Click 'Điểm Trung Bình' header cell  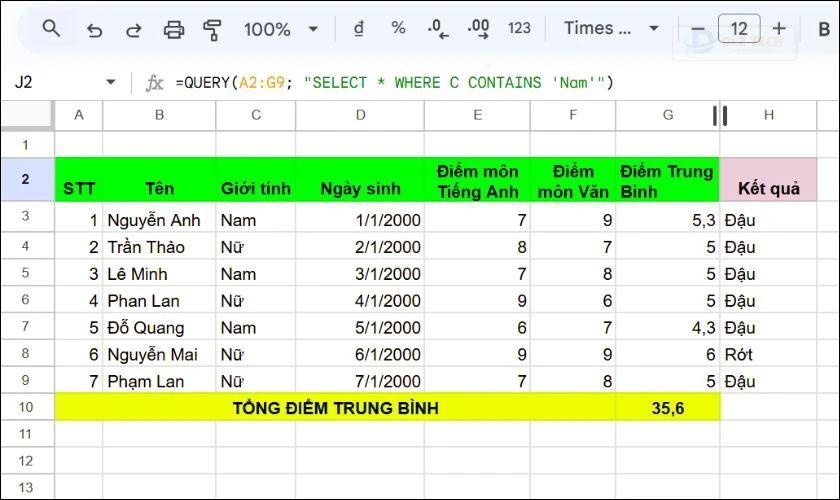pyautogui.click(x=668, y=180)
